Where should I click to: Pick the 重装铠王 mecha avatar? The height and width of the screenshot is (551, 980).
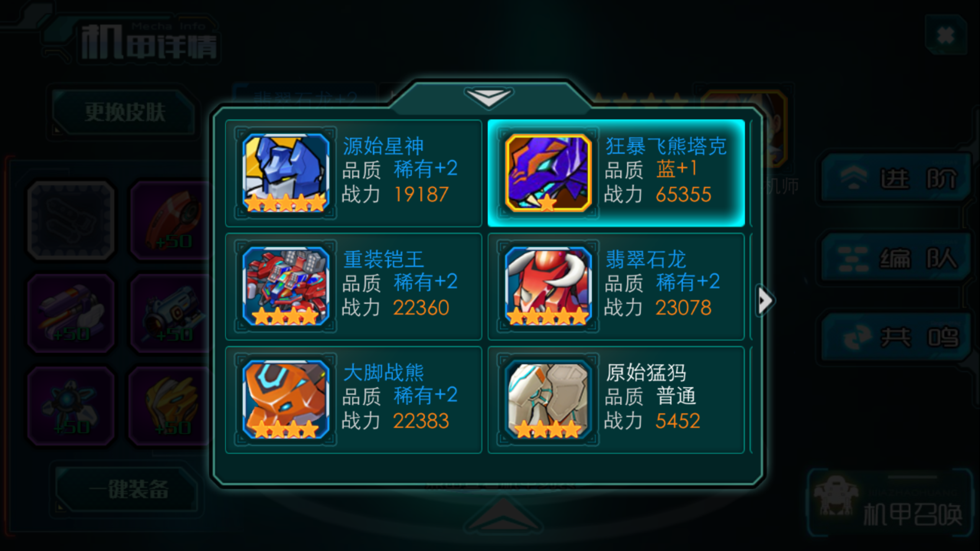[x=286, y=286]
